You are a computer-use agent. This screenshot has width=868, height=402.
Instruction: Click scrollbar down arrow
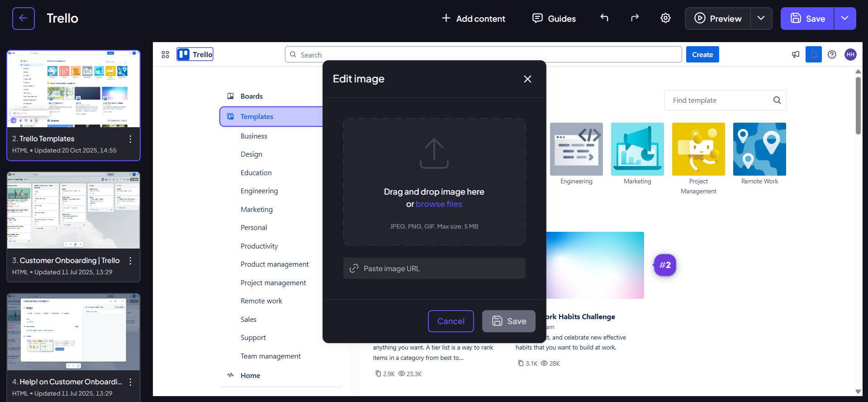pos(858,392)
